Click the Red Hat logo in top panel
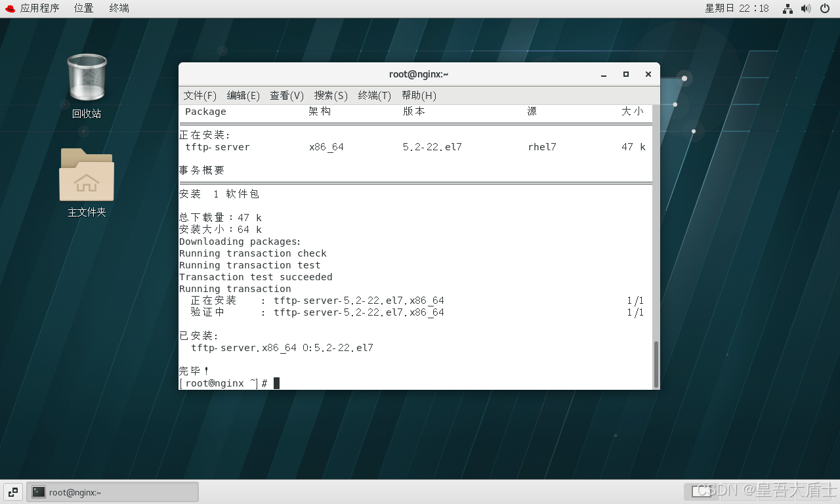Viewport: 840px width, 504px height. point(9,9)
